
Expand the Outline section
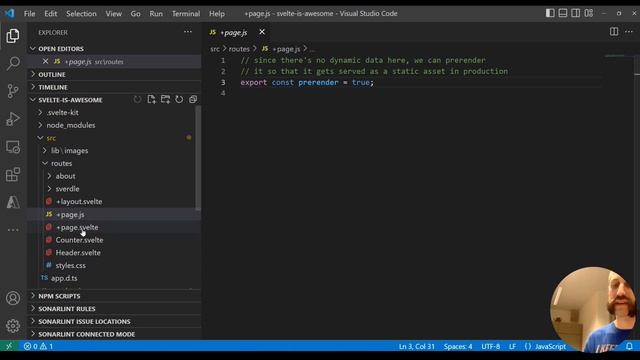point(114,74)
